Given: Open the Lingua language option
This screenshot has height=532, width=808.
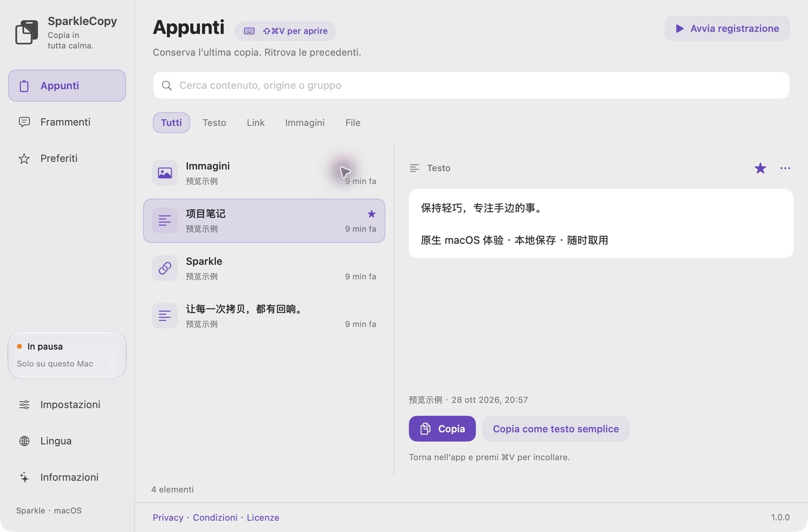Looking at the screenshot, I should [x=67, y=441].
